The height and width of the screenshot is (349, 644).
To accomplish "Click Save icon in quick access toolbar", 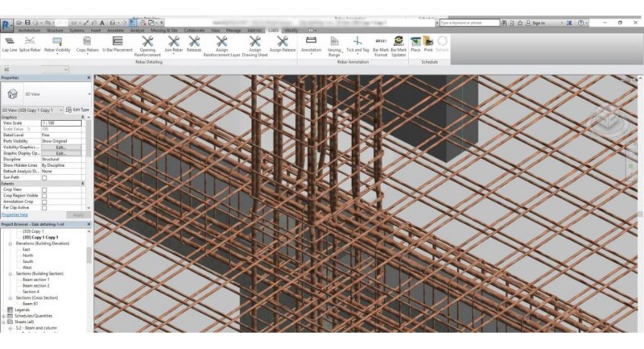I will coord(27,23).
